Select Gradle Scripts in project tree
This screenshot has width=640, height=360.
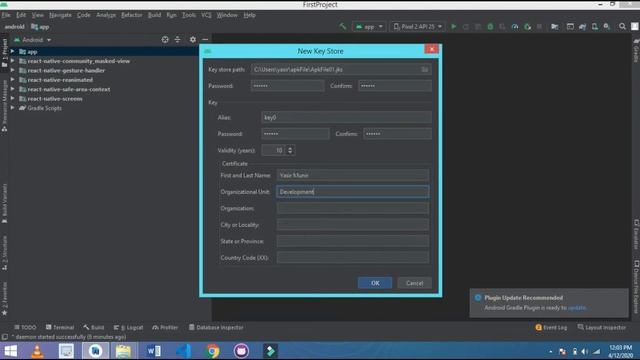(x=44, y=108)
